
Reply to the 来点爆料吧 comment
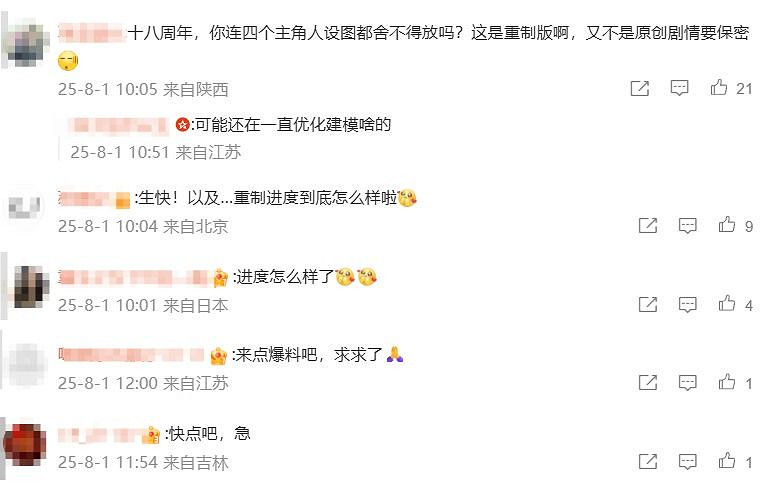point(687,382)
